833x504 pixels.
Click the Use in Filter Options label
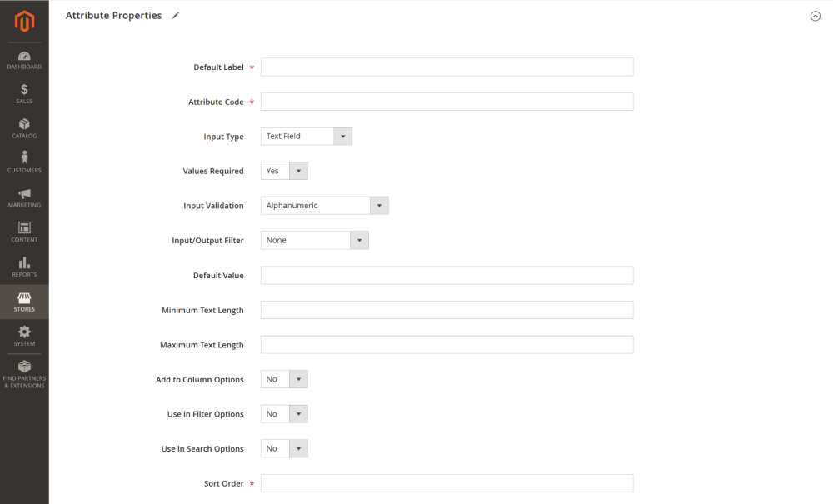(x=206, y=414)
